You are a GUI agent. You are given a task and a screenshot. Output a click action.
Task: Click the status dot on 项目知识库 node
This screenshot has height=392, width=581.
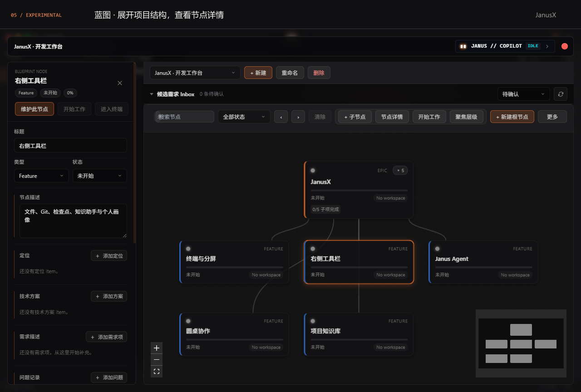point(313,321)
